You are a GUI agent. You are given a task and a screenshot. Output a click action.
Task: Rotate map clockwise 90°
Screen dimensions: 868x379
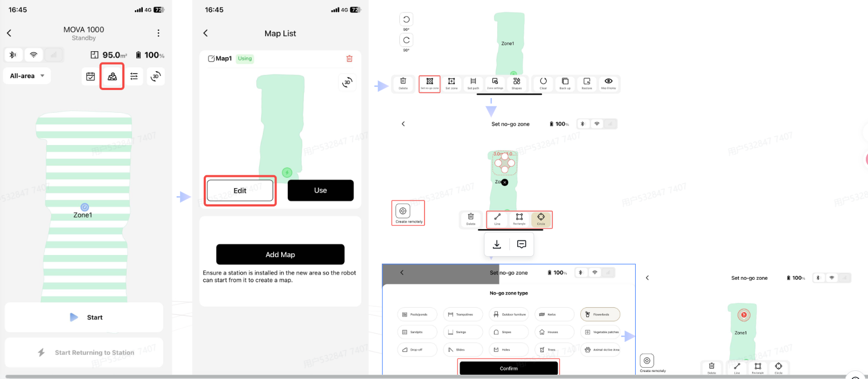point(406,40)
